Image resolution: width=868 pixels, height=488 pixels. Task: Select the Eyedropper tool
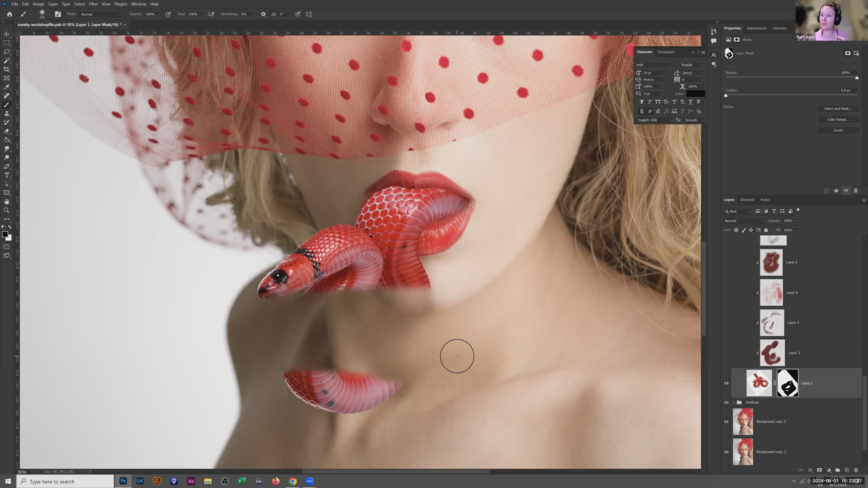(x=6, y=87)
